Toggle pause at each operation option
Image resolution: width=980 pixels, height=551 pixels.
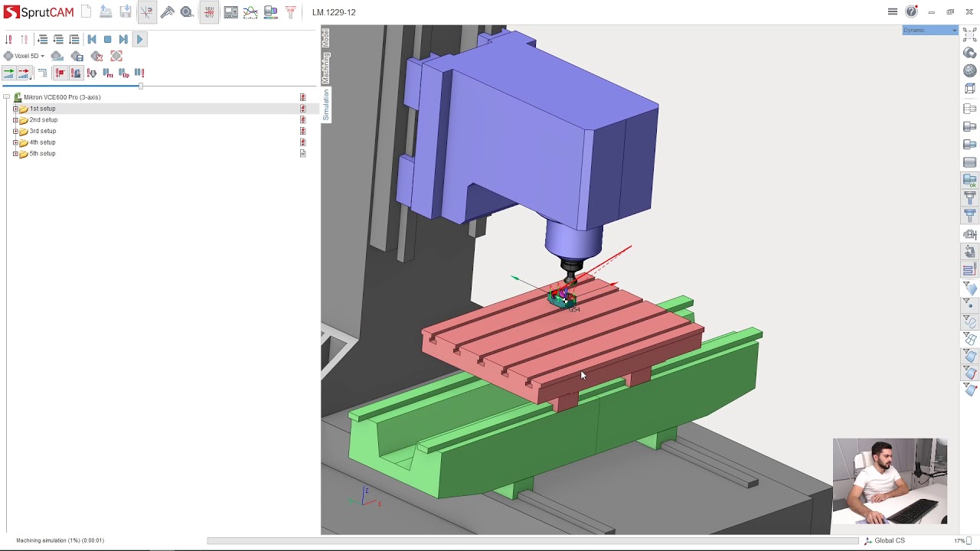pos(123,73)
